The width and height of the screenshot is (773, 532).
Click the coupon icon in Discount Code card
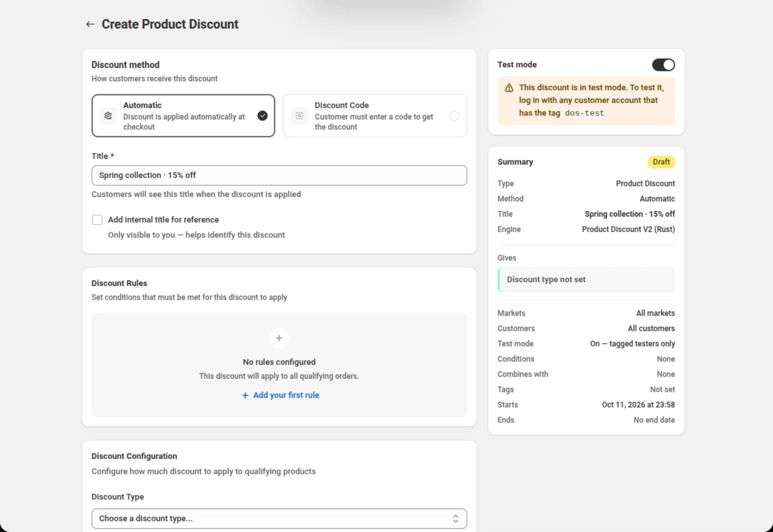point(299,116)
